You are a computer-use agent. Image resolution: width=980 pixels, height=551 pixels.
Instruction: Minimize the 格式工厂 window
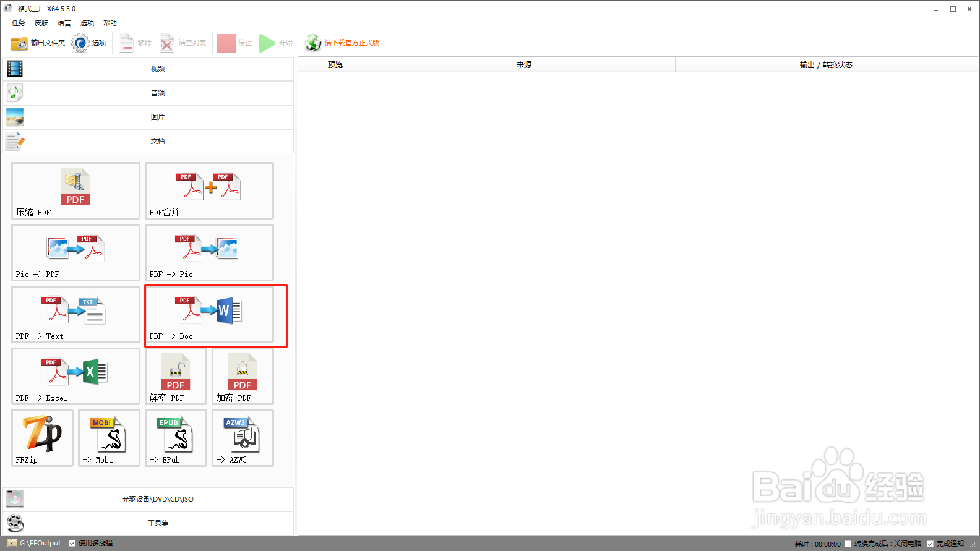point(936,9)
